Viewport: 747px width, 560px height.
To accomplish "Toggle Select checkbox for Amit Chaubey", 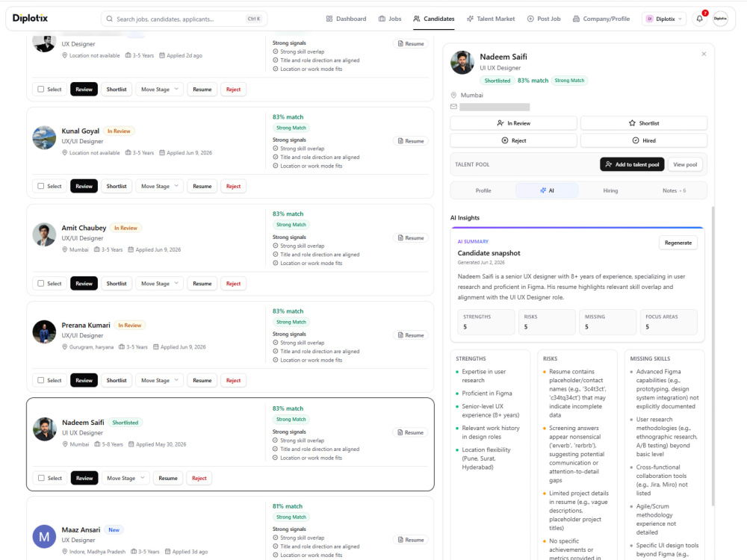I will (x=41, y=283).
